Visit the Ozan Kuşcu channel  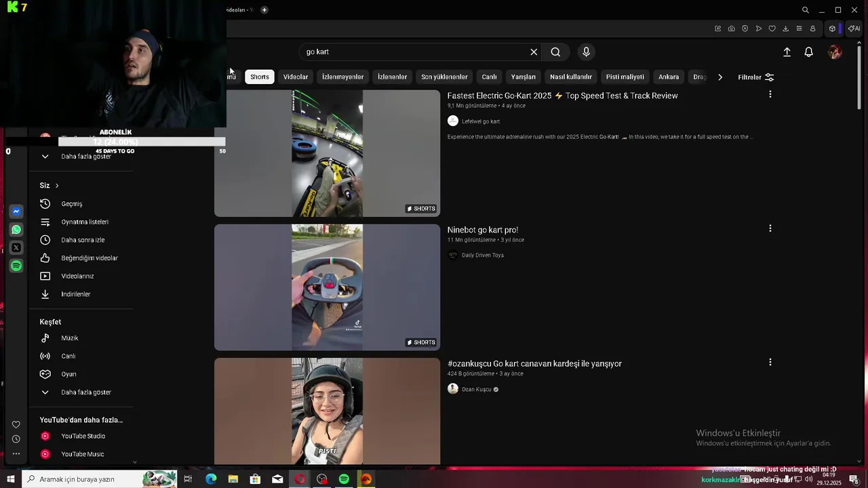(x=477, y=390)
